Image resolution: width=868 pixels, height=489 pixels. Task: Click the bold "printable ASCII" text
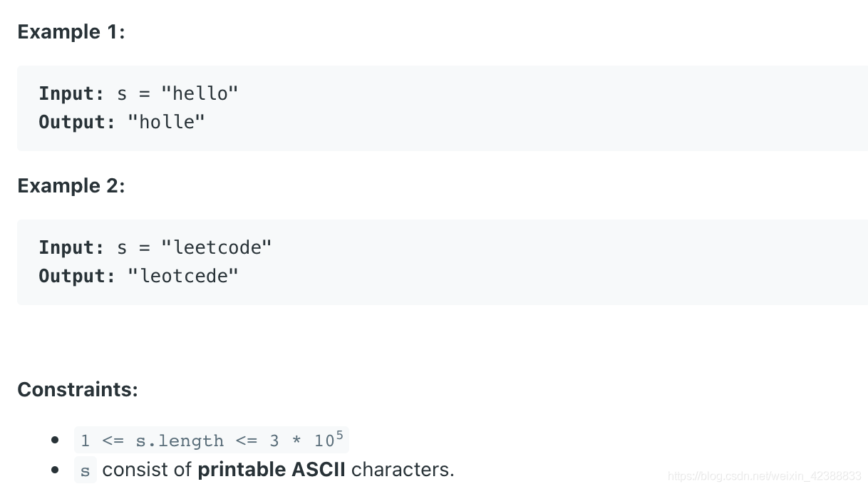tap(272, 470)
